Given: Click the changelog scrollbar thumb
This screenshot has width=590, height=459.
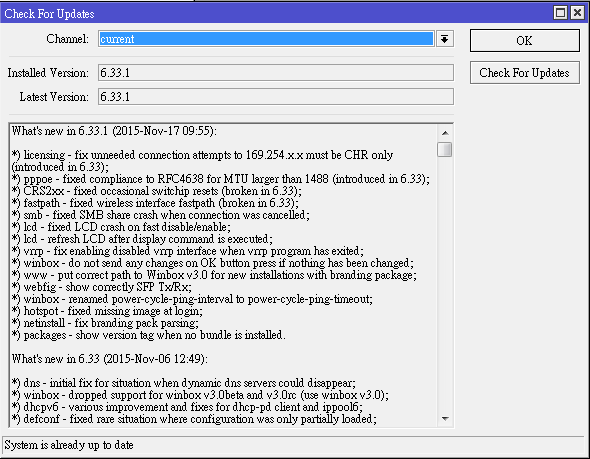Looking at the screenshot, I should [x=445, y=149].
